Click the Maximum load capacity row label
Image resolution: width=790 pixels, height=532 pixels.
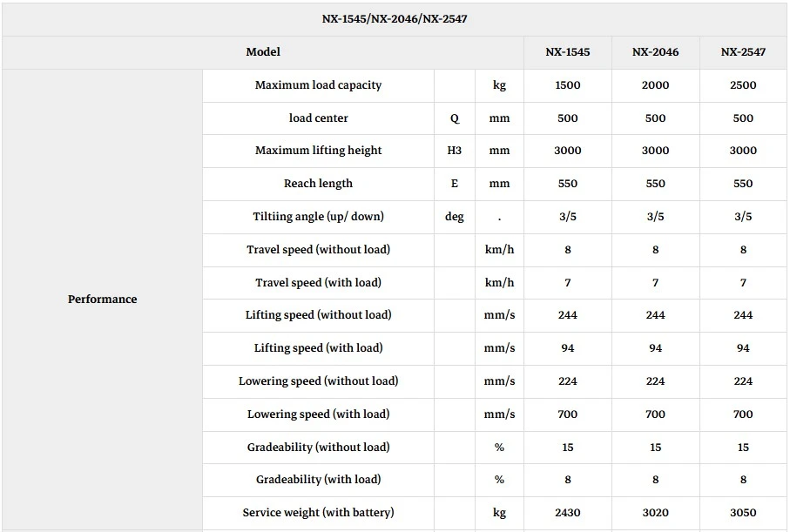coord(318,85)
